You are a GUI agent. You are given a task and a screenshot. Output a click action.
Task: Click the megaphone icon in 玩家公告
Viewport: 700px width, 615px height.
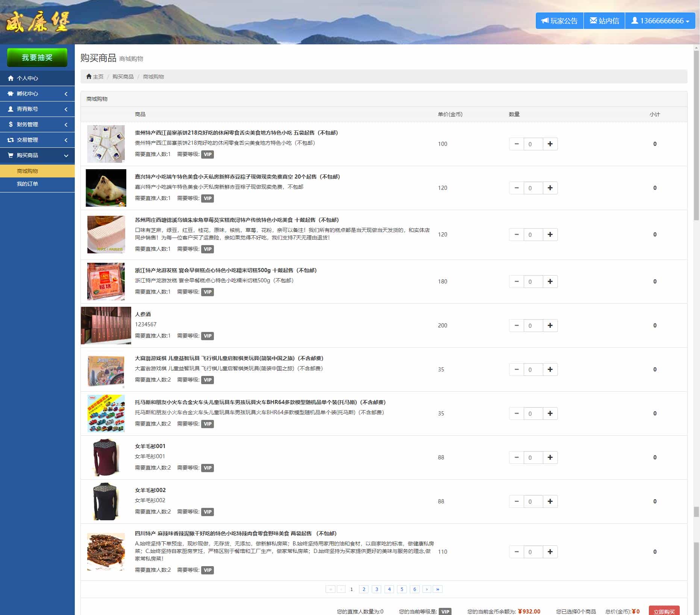coord(545,21)
